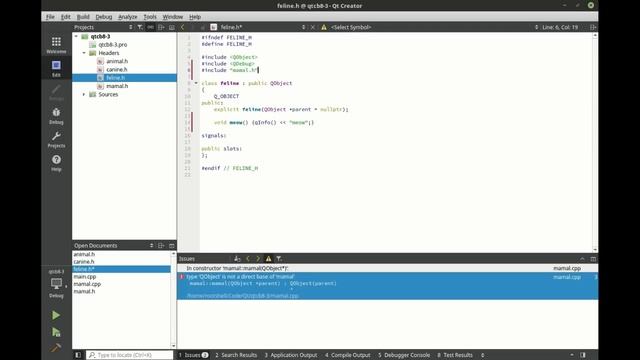640x360 pixels.
Task: Open mamal.cpp from Open Documents
Action: coord(87,284)
